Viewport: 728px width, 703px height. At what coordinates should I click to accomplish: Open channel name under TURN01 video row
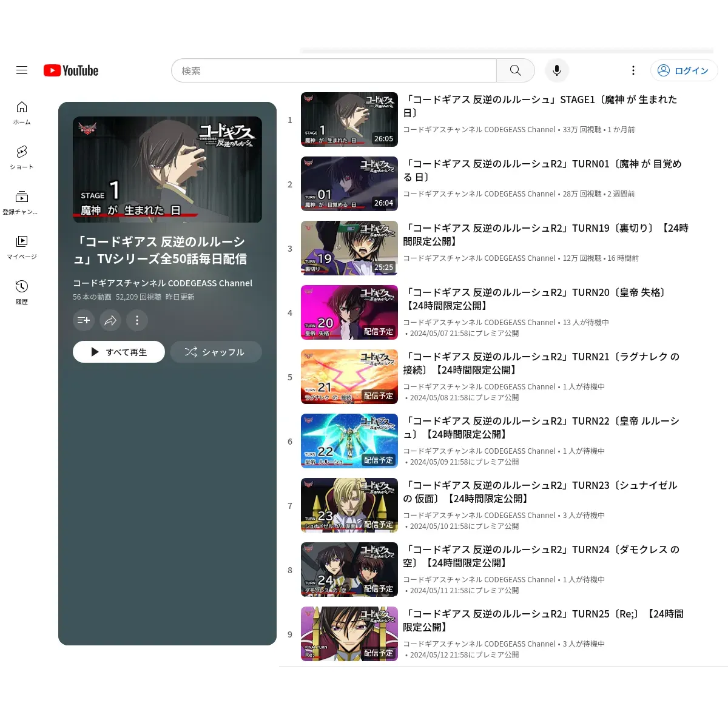point(479,194)
